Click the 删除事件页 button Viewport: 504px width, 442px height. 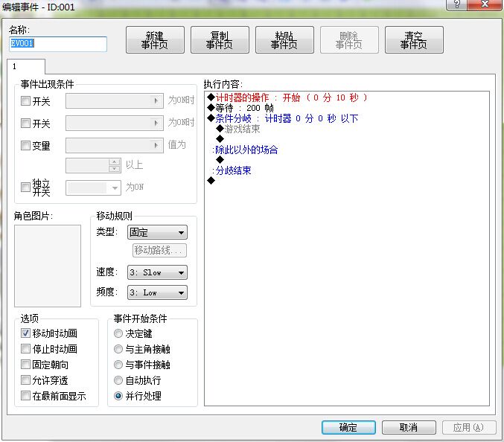pyautogui.click(x=349, y=40)
